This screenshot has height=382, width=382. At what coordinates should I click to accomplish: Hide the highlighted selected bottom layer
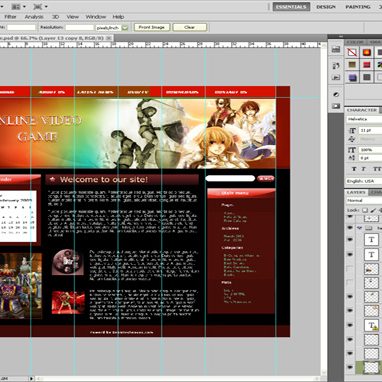[x=350, y=367]
